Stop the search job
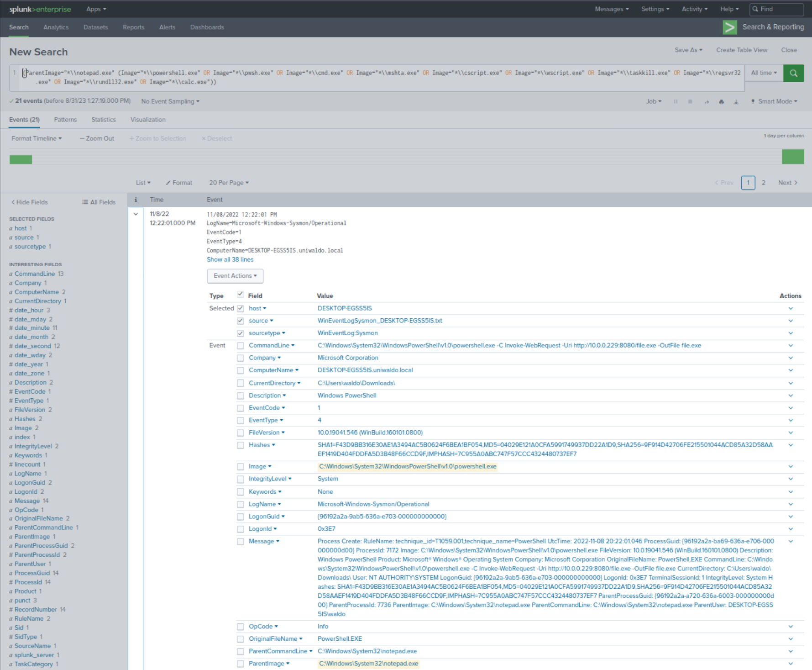 (x=690, y=101)
